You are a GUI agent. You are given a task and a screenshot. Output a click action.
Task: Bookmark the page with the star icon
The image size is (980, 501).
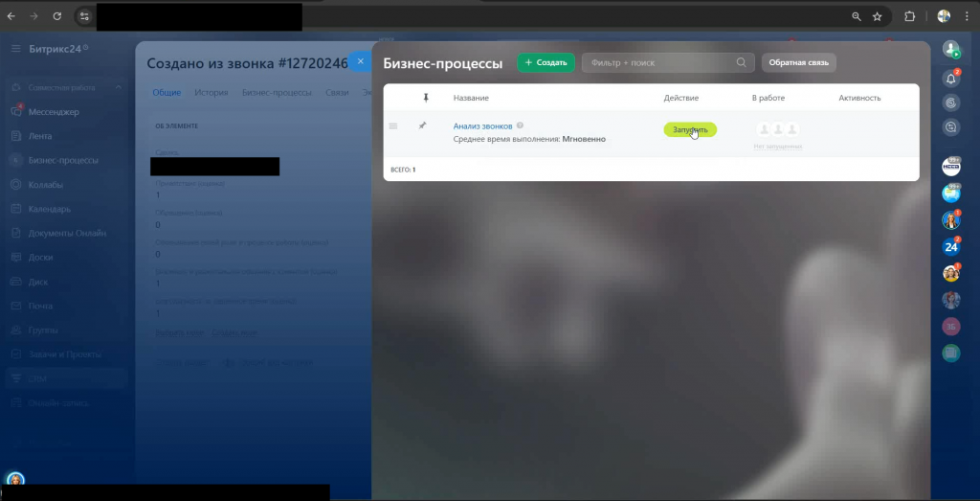[877, 17]
